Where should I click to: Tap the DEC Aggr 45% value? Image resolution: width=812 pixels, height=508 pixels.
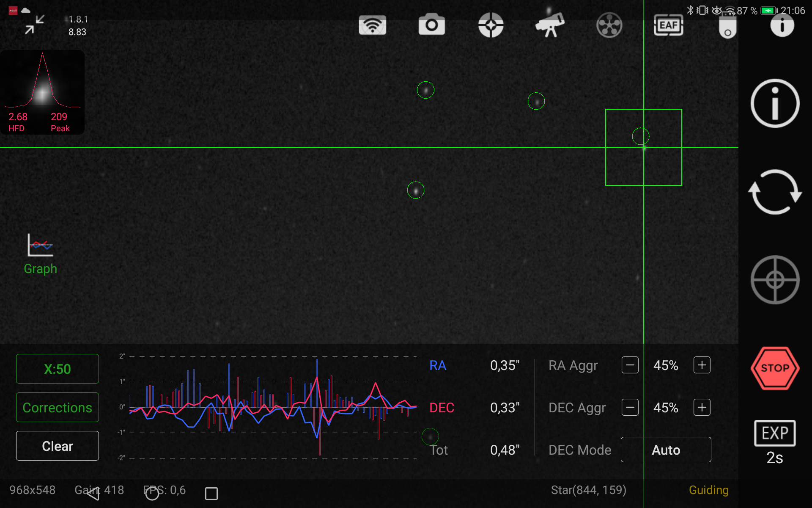tap(666, 408)
